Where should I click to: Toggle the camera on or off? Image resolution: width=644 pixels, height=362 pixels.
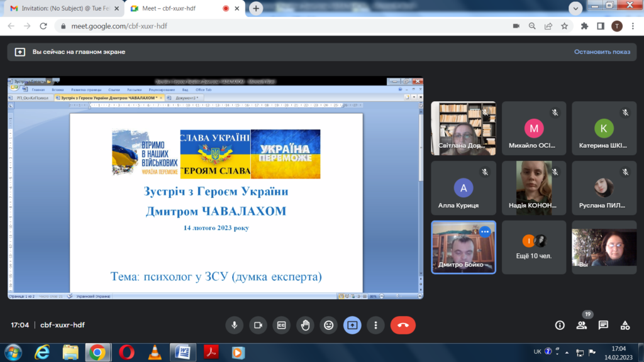click(x=258, y=325)
